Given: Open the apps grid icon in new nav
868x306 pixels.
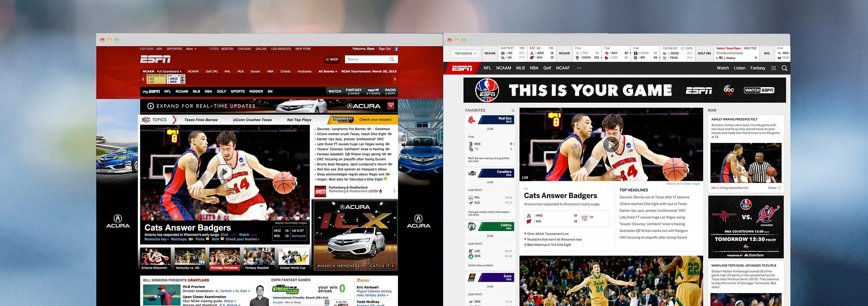Looking at the screenshot, I should tap(773, 68).
